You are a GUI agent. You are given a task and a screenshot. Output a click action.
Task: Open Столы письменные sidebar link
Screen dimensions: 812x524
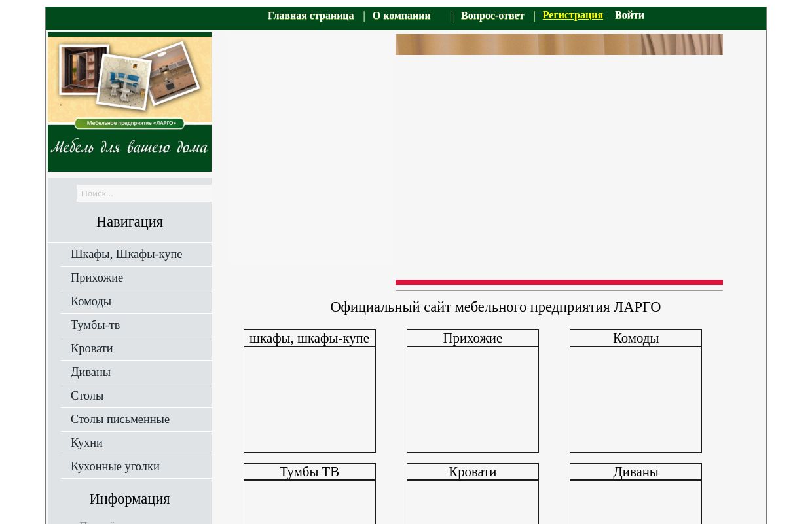[120, 419]
